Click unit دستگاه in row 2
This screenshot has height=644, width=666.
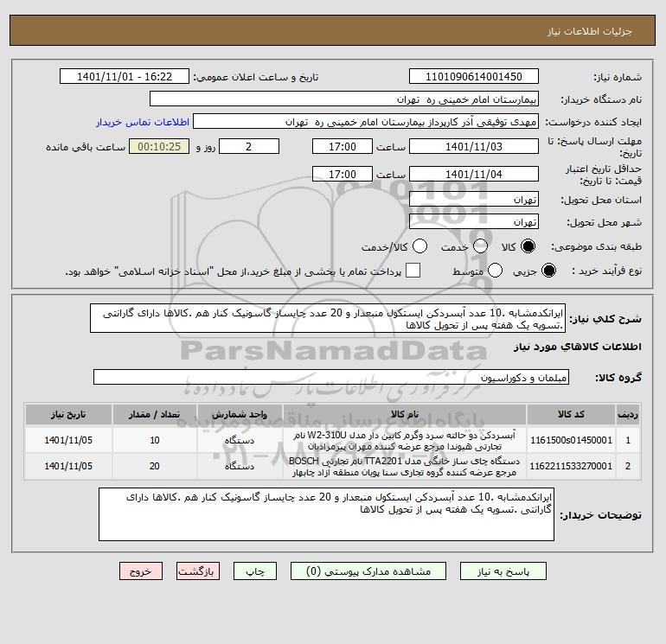[x=240, y=466]
